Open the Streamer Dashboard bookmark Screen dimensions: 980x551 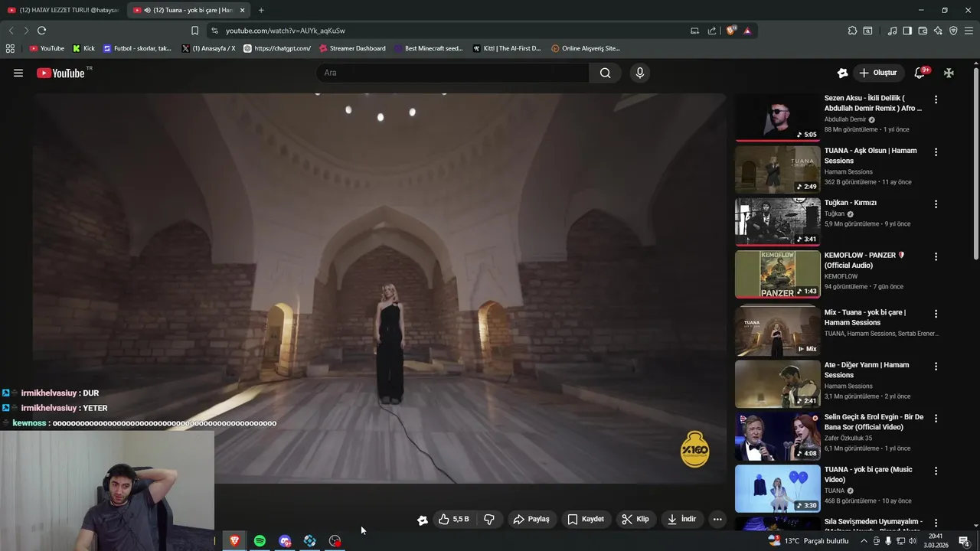point(352,48)
